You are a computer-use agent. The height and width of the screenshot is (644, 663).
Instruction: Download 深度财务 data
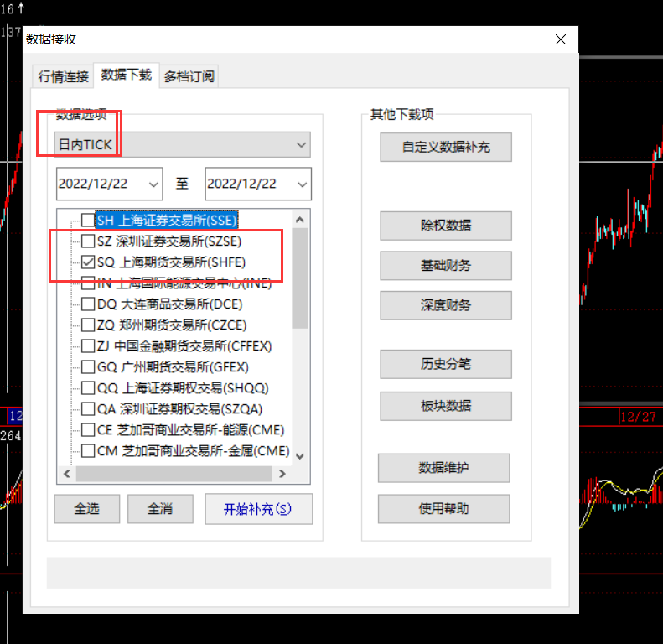pyautogui.click(x=446, y=305)
